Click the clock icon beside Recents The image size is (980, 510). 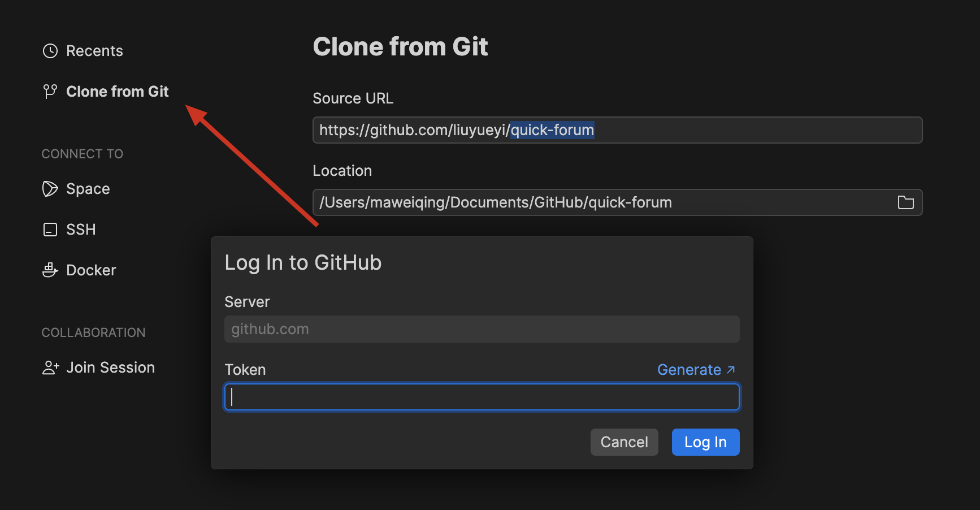[x=50, y=51]
